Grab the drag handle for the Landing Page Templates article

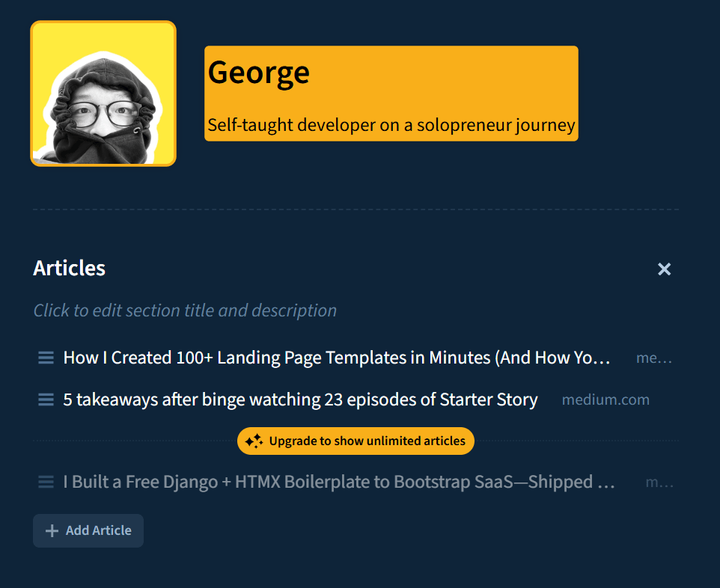[46, 358]
